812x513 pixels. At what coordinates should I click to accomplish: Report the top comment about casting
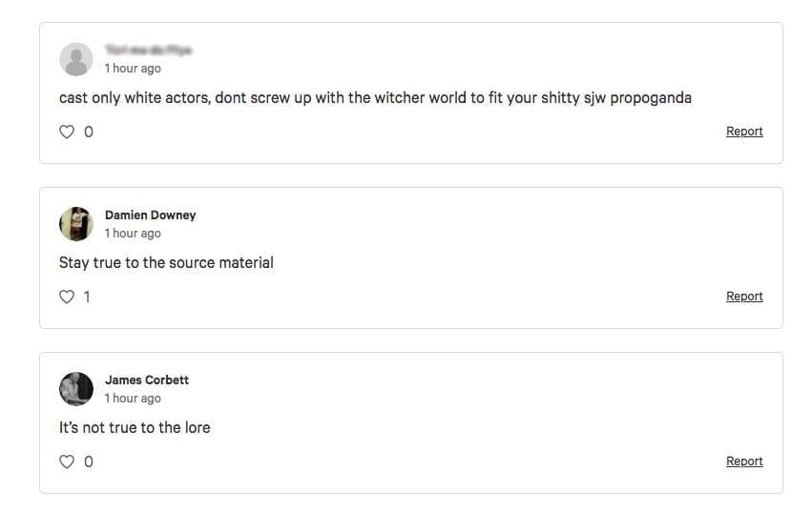(x=744, y=132)
